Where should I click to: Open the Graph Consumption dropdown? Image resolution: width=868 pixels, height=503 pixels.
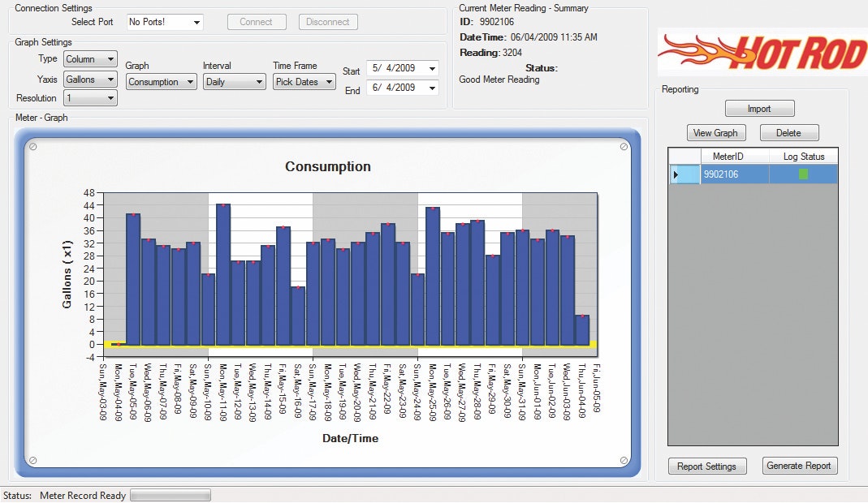pos(162,82)
